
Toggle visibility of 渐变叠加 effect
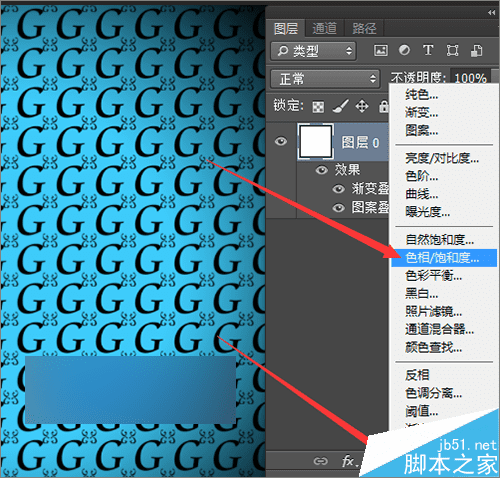(x=338, y=189)
